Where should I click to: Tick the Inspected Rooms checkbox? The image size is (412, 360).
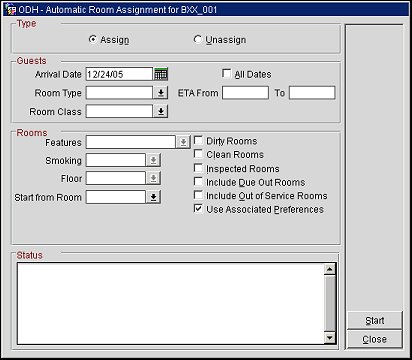(x=198, y=168)
